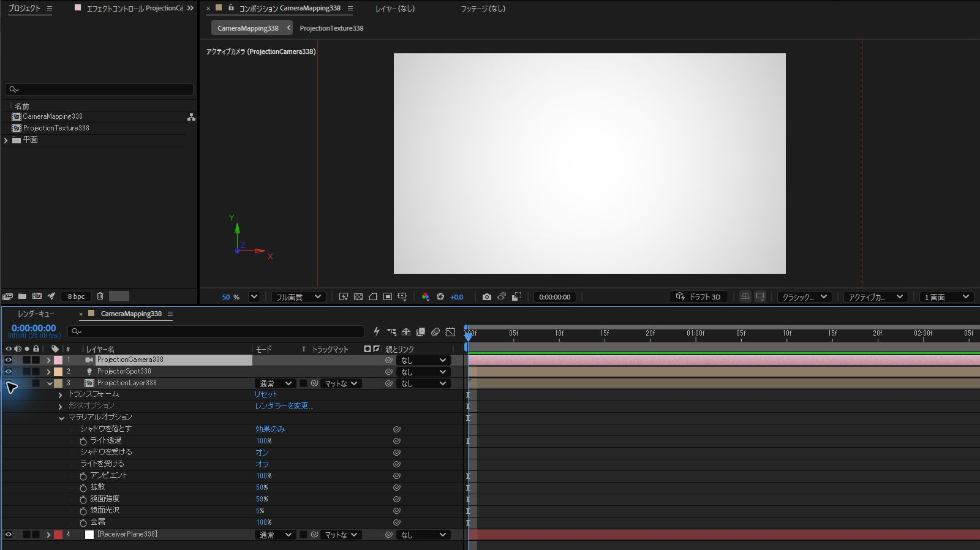Toggle the transparency grid icon in viewer

pos(358,296)
